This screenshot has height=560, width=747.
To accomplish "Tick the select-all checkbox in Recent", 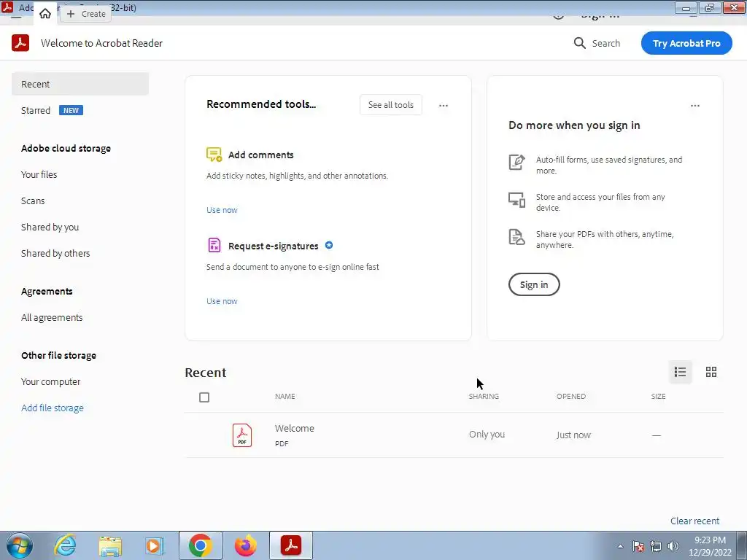I will click(x=204, y=397).
